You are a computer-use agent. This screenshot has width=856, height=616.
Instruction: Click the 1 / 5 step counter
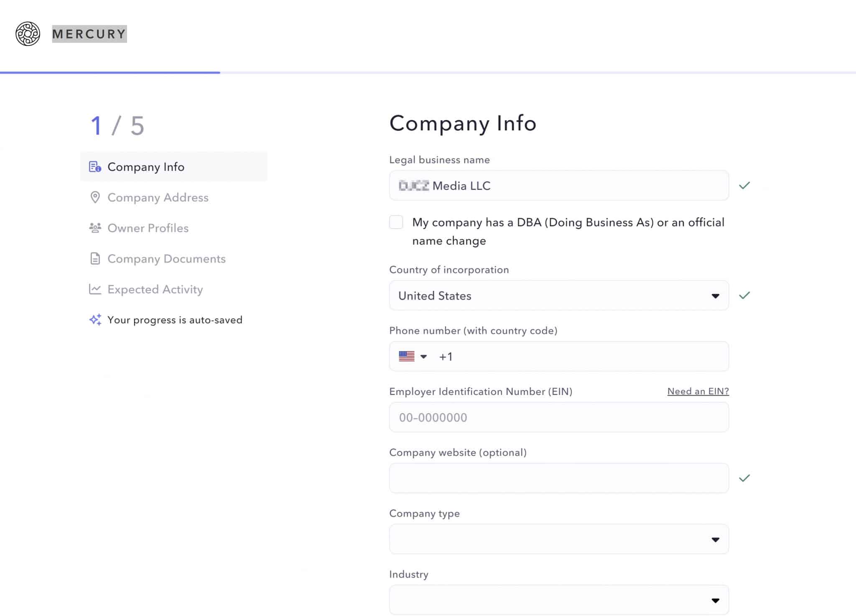tap(117, 125)
